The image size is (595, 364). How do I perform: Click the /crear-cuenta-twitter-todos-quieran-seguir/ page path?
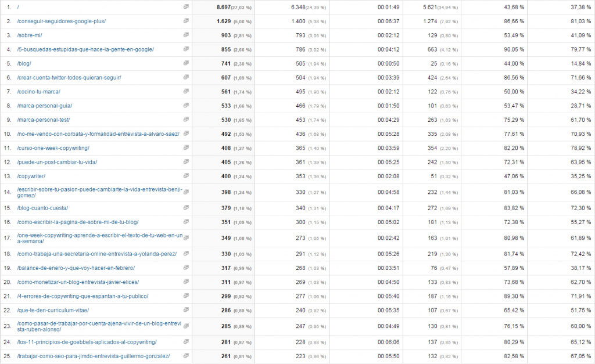pyautogui.click(x=69, y=77)
